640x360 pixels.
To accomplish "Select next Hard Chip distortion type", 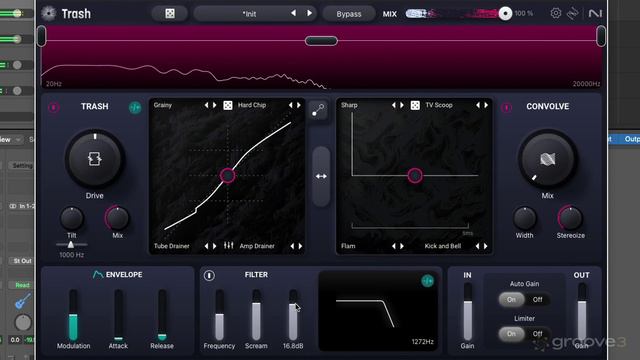I will click(x=299, y=105).
